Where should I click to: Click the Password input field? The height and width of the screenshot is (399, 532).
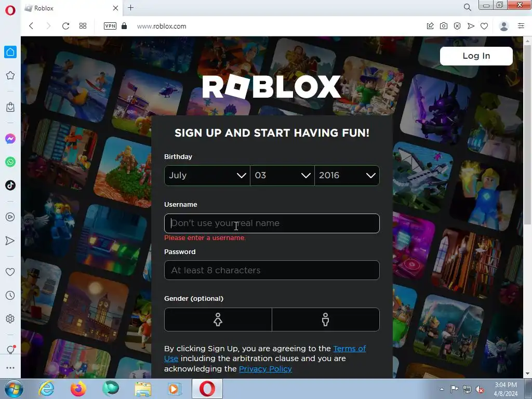coord(272,270)
